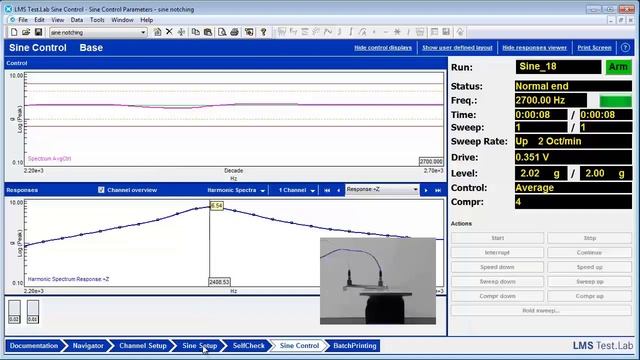Screen dimensions: 640x360
Task: Jump to first channel with rewind icon
Action: (x=327, y=190)
